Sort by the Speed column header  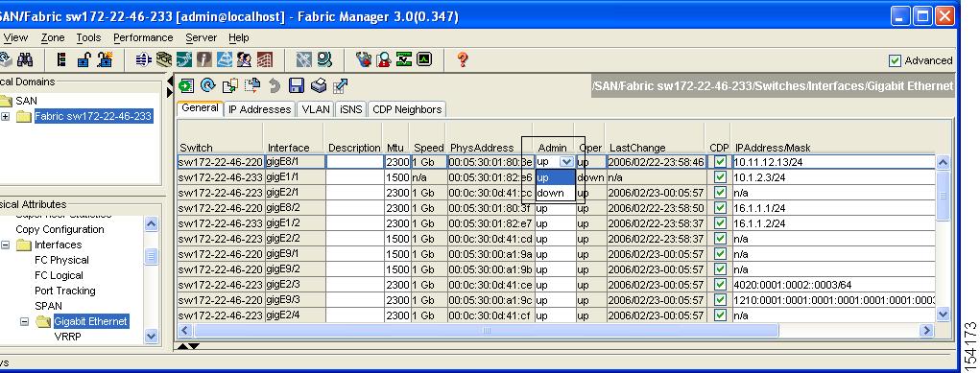pyautogui.click(x=428, y=148)
